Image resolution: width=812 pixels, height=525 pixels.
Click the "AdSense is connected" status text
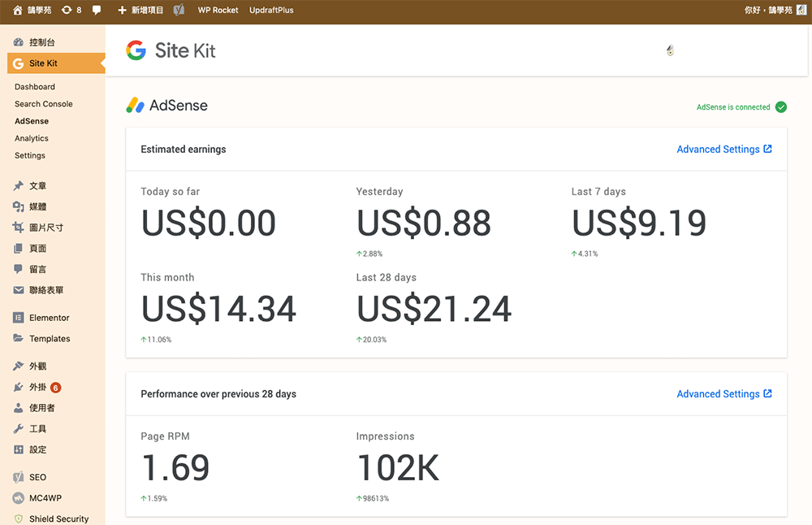733,107
